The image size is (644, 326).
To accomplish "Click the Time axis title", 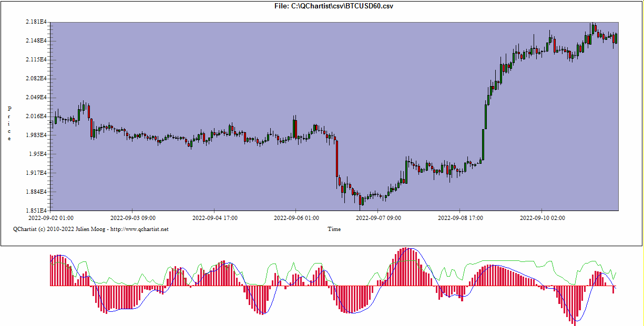I will [334, 229].
